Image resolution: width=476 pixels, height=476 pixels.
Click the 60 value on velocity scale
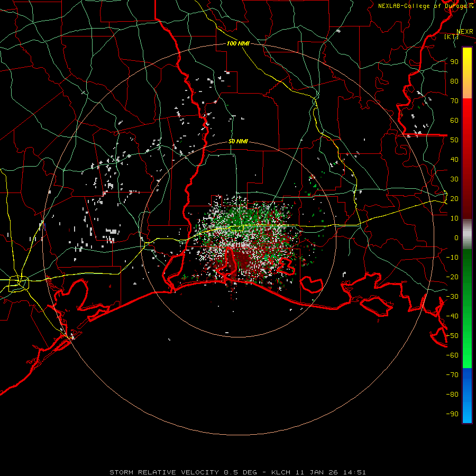pyautogui.click(x=454, y=121)
